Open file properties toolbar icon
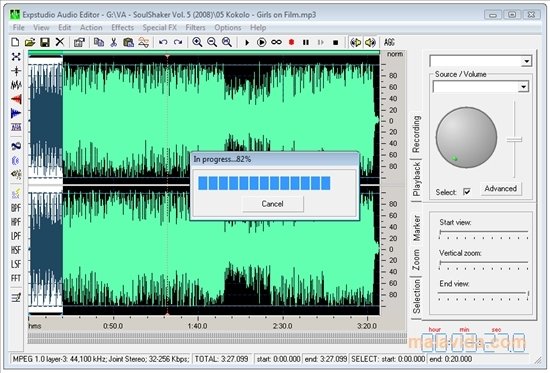The width and height of the screenshot is (550, 373). point(79,42)
